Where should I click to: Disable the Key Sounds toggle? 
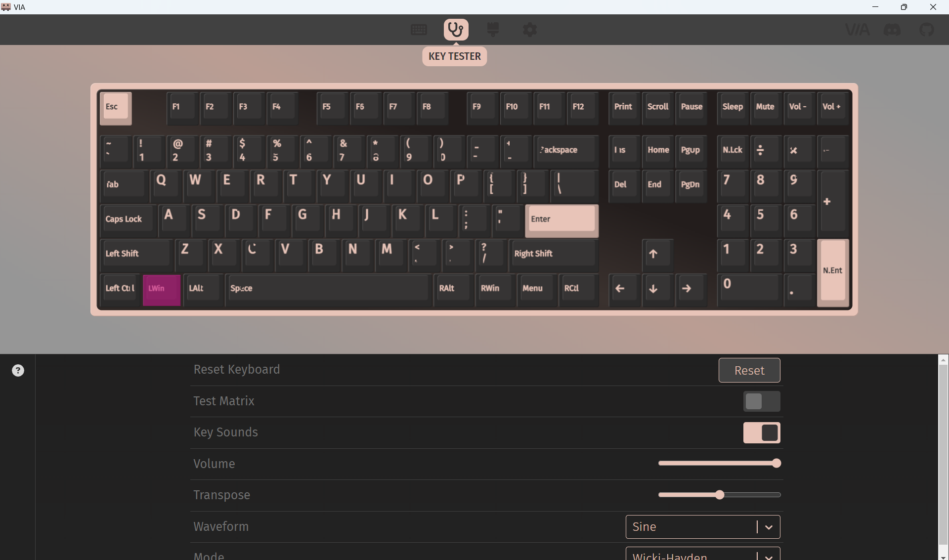point(762,432)
